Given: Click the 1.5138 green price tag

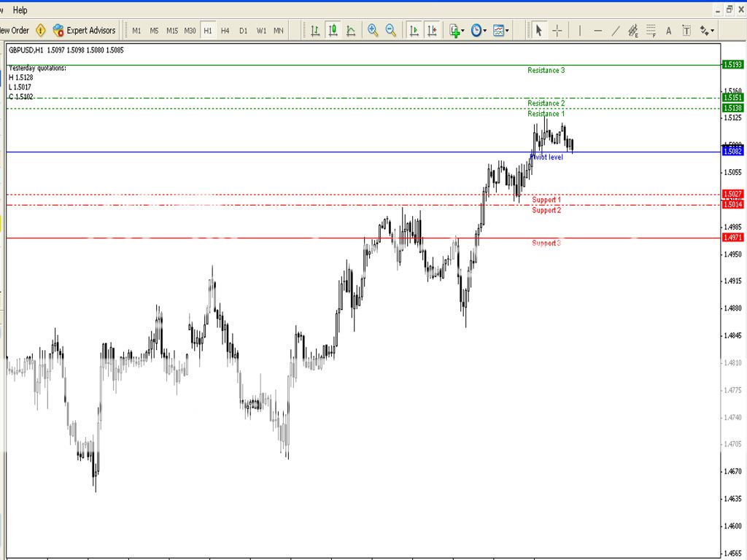Looking at the screenshot, I should (732, 108).
